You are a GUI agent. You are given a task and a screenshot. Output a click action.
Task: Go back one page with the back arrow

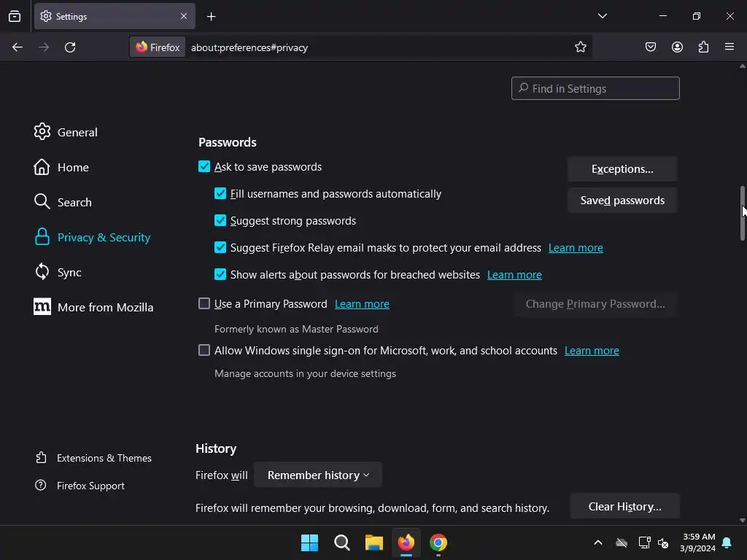[x=18, y=47]
